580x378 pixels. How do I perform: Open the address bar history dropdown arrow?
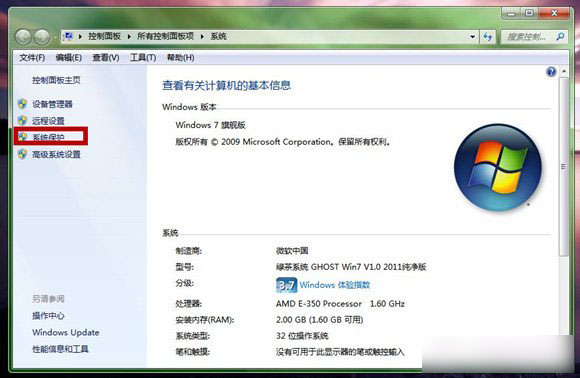[472, 37]
